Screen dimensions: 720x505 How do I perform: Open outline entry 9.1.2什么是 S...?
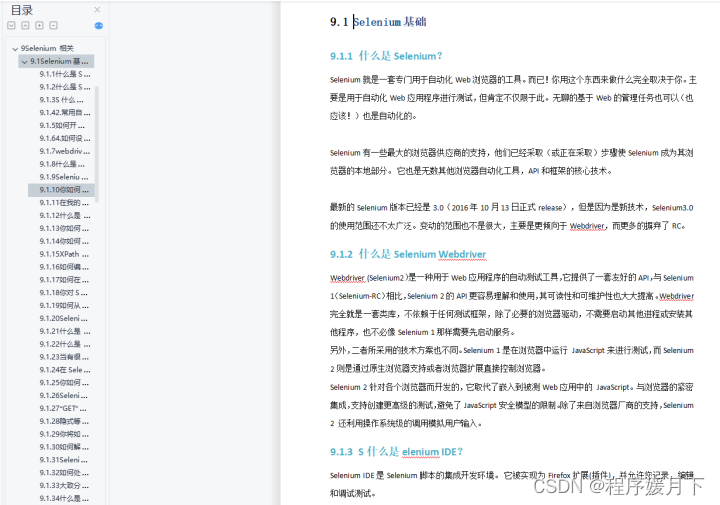tap(65, 87)
